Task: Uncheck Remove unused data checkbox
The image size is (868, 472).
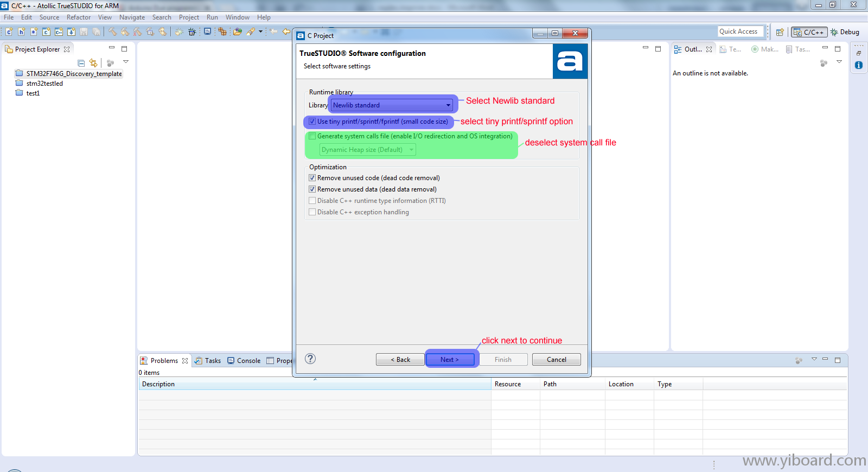Action: click(312, 189)
